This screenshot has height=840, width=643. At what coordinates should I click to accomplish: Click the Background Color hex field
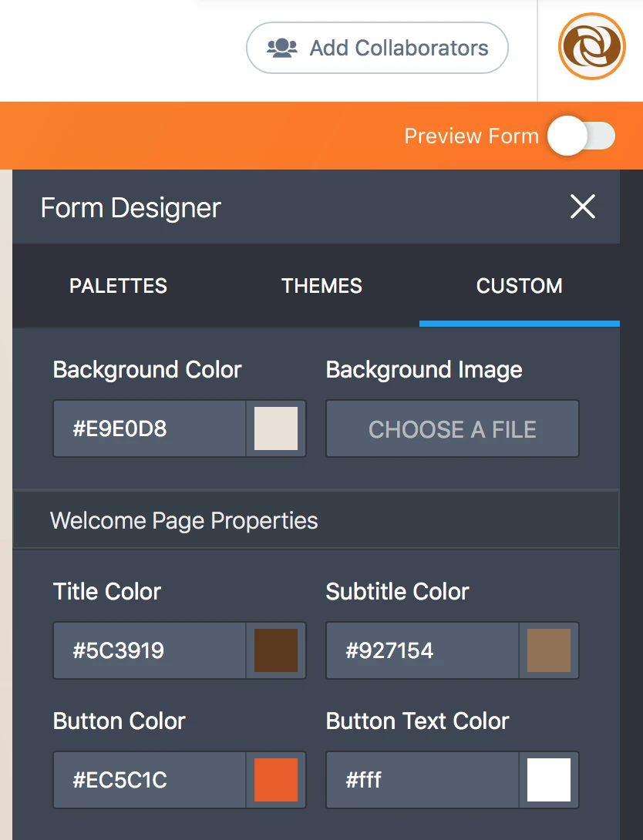tap(149, 428)
